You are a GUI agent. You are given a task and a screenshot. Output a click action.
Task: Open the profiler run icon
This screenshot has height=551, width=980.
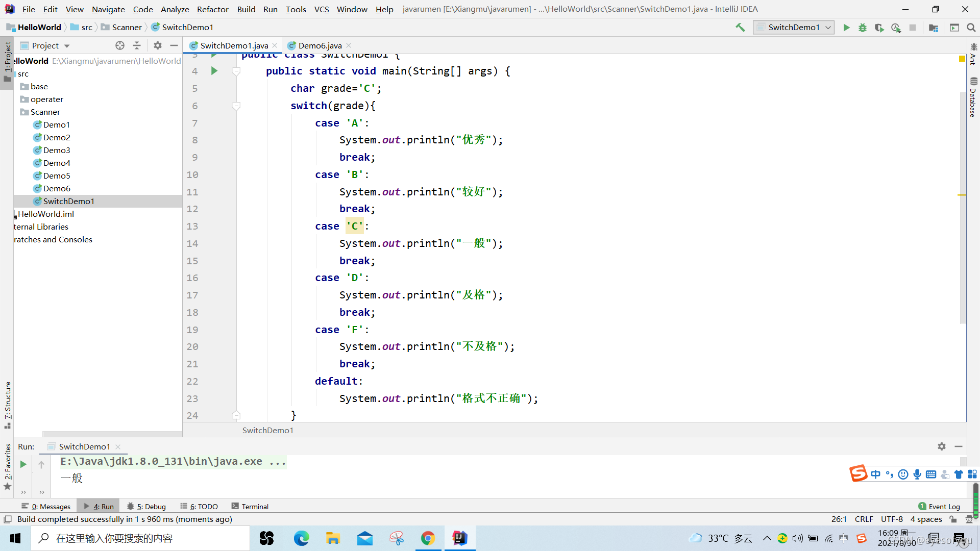pos(896,28)
